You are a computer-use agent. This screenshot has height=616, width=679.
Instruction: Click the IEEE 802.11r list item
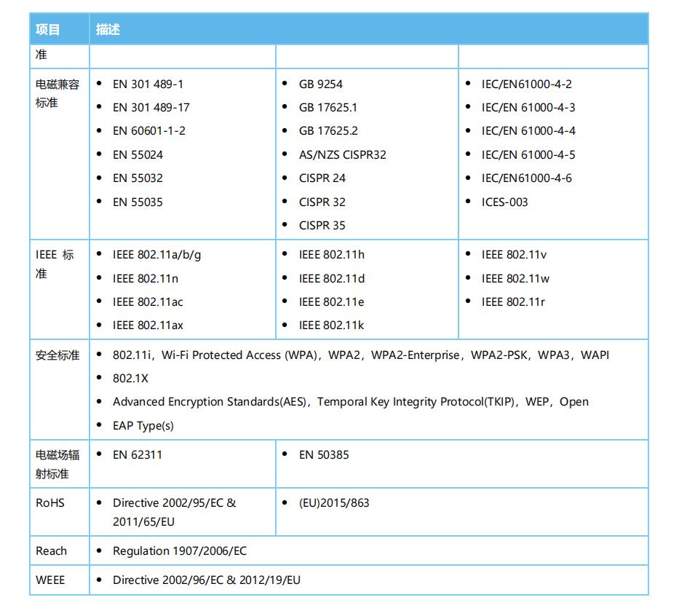[513, 301]
